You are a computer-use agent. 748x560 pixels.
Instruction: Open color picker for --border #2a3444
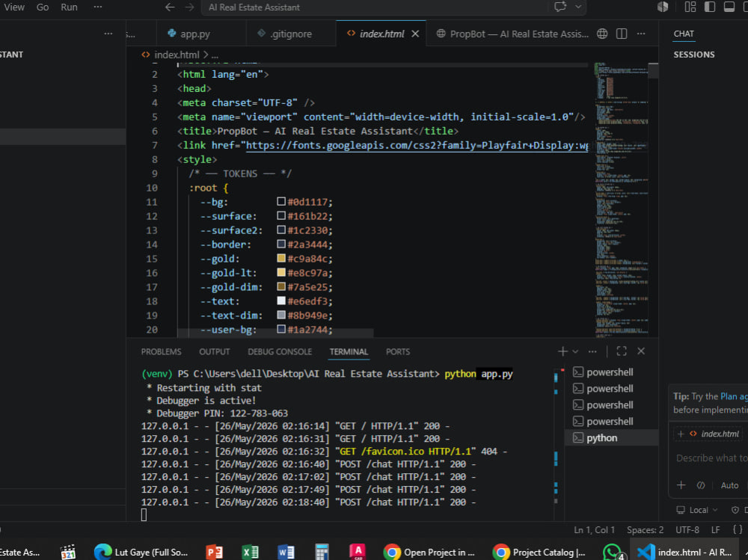281,244
